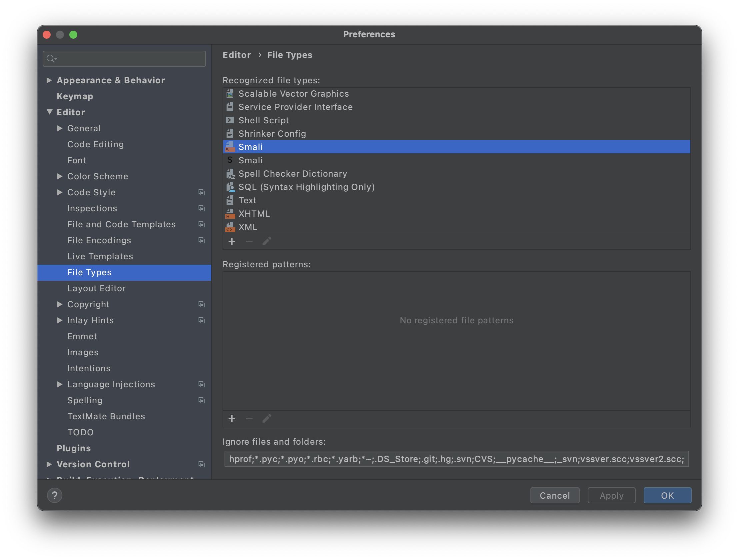Open the Emmet settings page
The image size is (739, 560).
pyautogui.click(x=82, y=337)
